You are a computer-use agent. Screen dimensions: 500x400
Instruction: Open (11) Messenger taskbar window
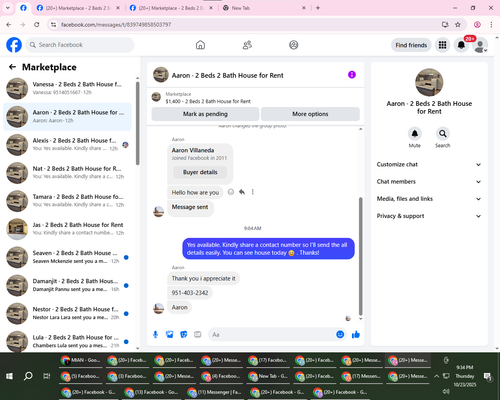click(x=214, y=392)
